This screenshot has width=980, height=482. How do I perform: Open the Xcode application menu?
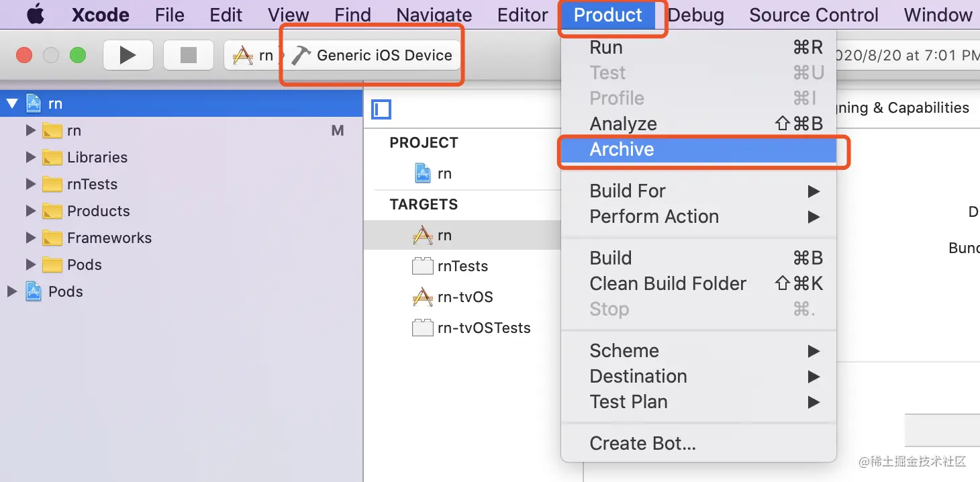(101, 15)
